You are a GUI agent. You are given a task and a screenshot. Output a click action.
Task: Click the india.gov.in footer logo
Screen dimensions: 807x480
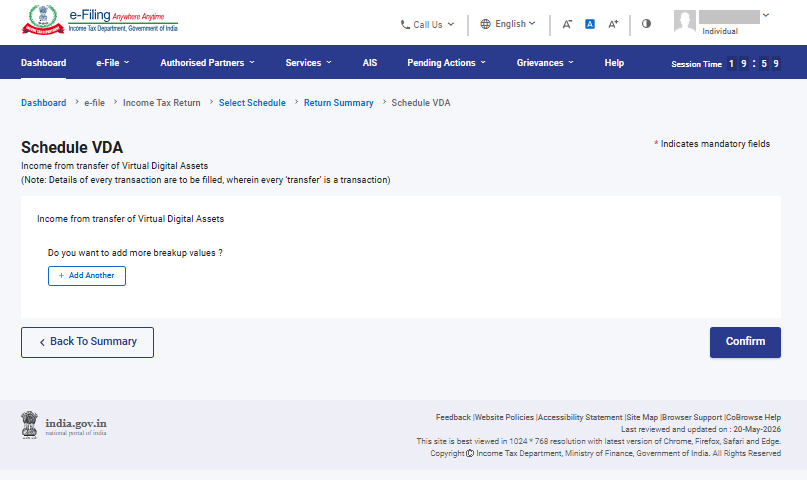point(64,425)
